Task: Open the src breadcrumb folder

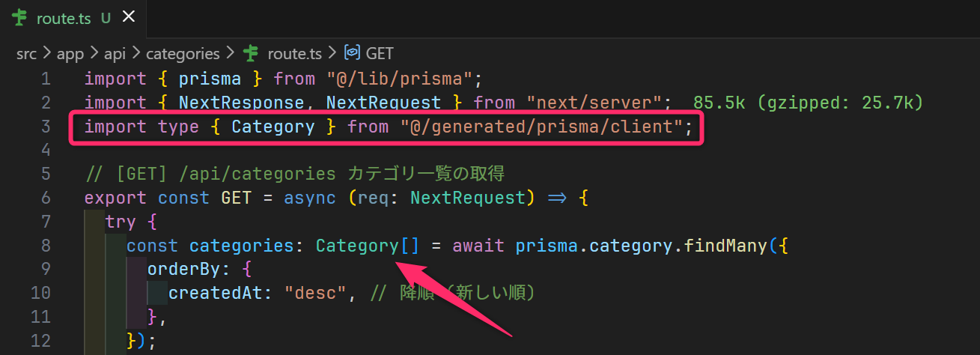Action: pos(28,54)
